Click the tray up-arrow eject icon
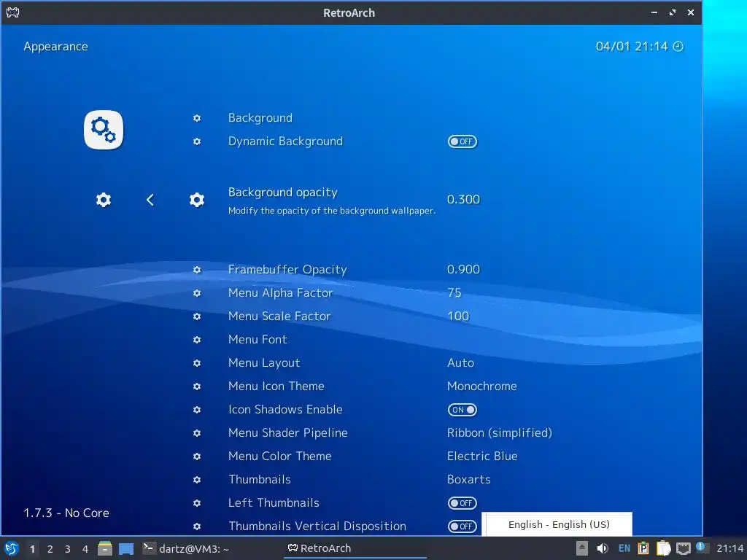 coord(581,548)
